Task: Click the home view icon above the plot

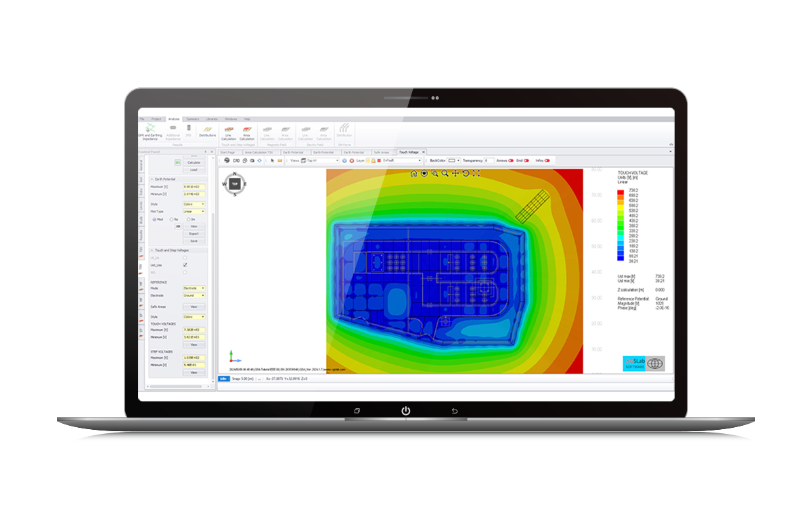Action: 413,173
